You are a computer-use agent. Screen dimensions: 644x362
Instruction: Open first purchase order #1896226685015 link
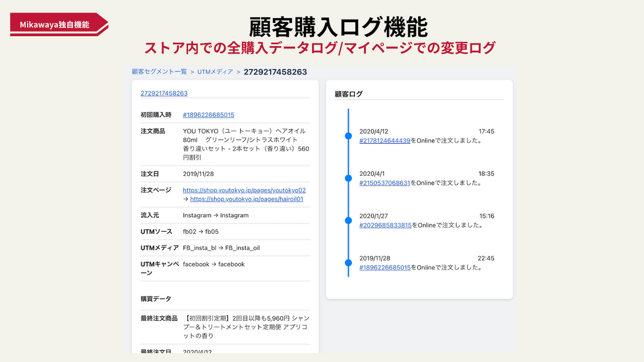click(208, 115)
